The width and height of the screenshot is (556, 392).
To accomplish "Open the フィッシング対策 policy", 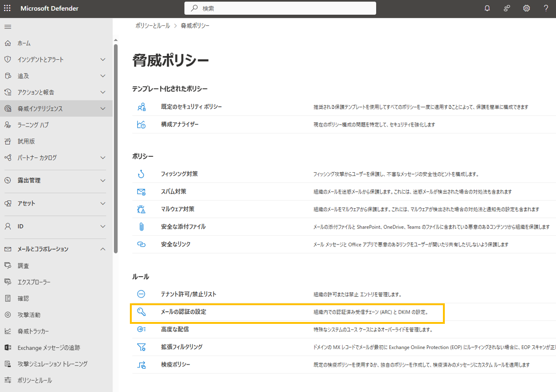I will point(179,174).
